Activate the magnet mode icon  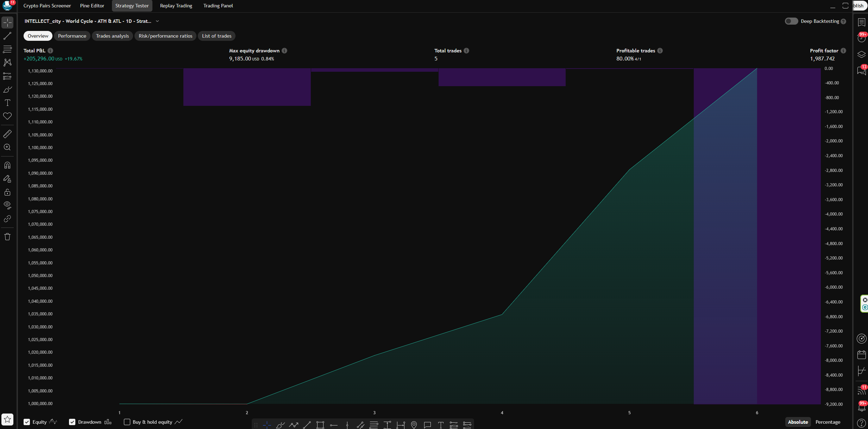pos(7,165)
